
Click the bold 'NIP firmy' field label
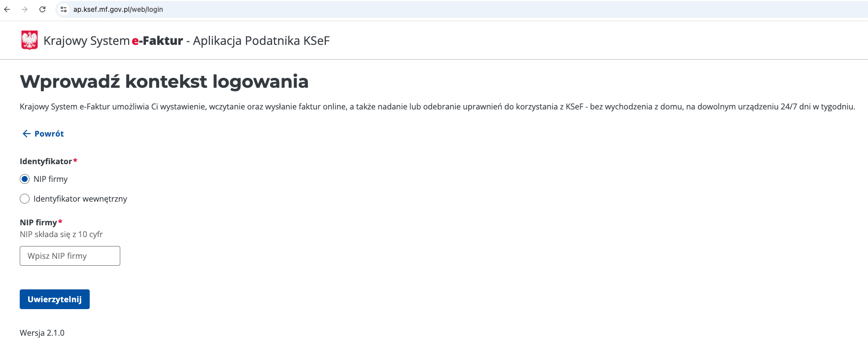[38, 222]
